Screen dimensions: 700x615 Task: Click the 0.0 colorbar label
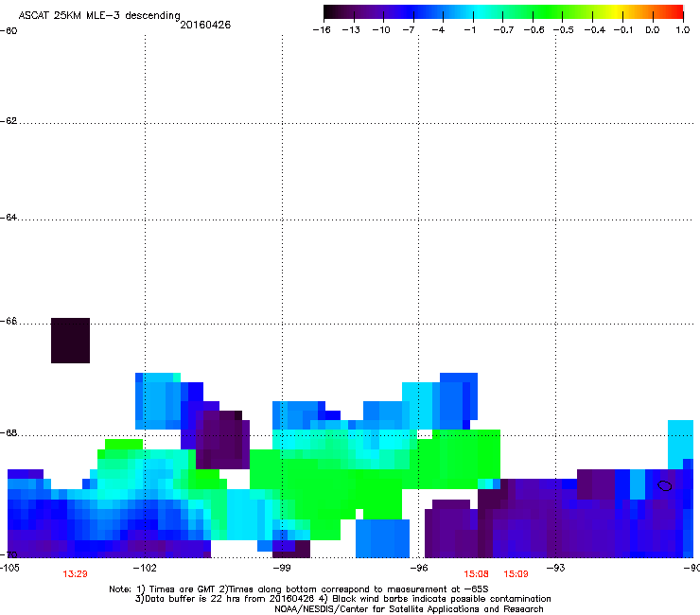[653, 30]
